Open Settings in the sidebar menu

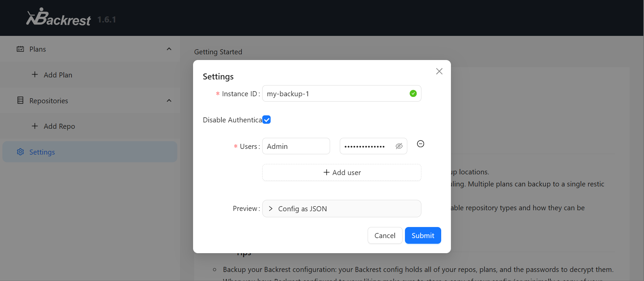[x=42, y=152]
